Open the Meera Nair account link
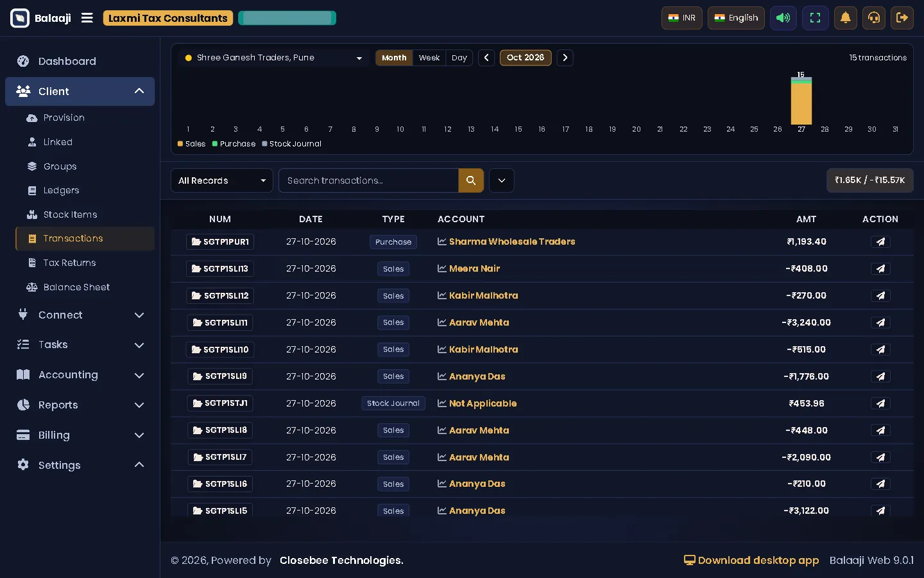The height and width of the screenshot is (578, 924). pyautogui.click(x=474, y=269)
